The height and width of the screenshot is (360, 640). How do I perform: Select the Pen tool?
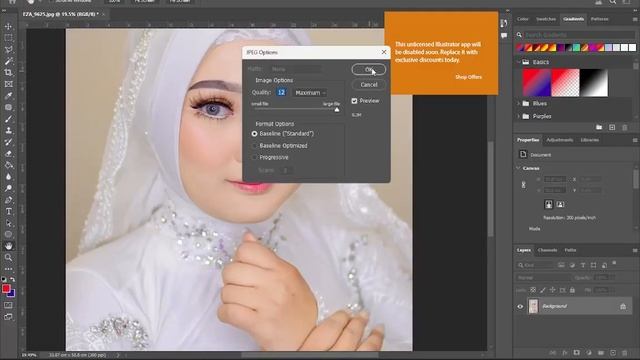coord(8,200)
